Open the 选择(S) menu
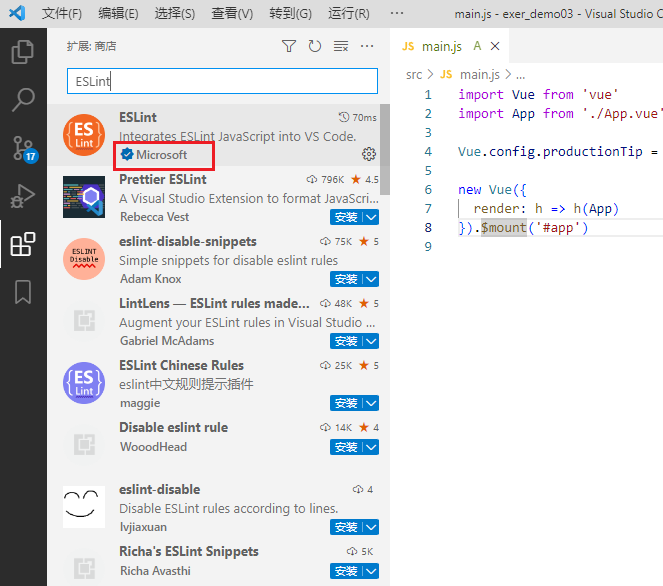The width and height of the screenshot is (663, 586). (175, 14)
